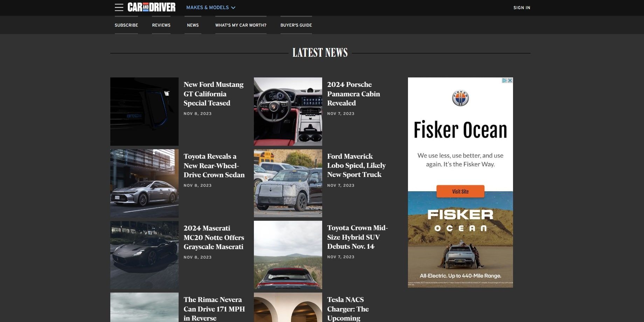This screenshot has height=322, width=644.
Task: Click the Car and Driver logo
Action: (151, 7)
